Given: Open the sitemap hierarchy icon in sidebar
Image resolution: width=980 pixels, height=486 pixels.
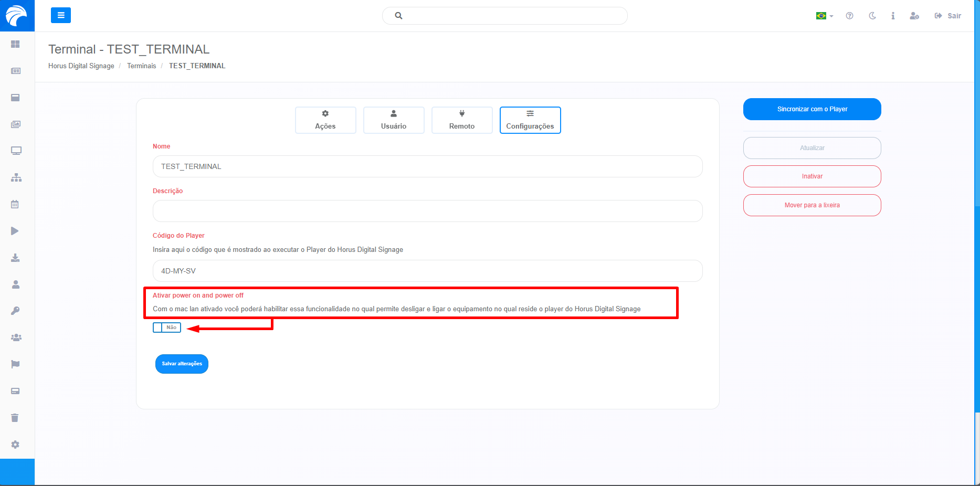Looking at the screenshot, I should (16, 177).
